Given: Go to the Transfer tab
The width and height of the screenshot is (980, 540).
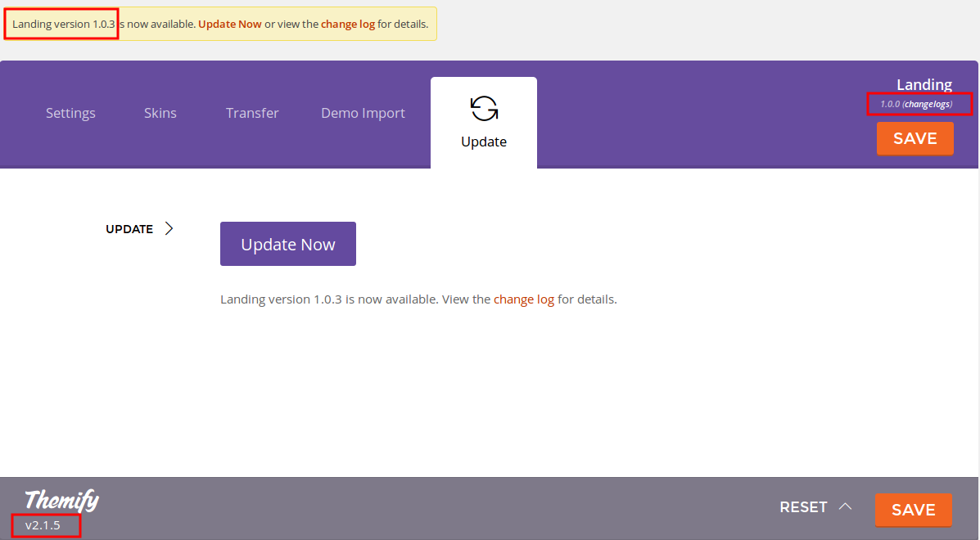Looking at the screenshot, I should (x=252, y=113).
